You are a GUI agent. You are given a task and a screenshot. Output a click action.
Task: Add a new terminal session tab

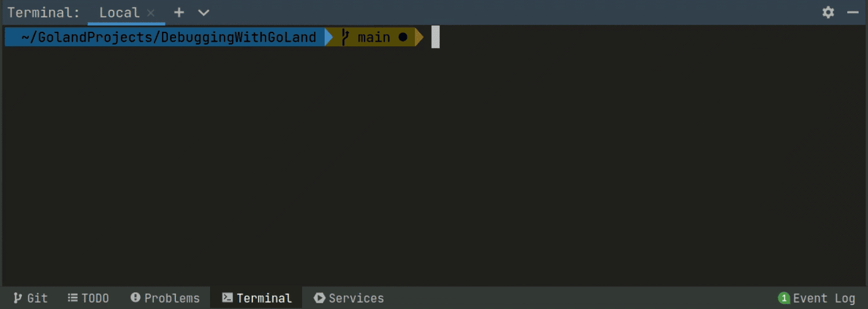tap(179, 13)
